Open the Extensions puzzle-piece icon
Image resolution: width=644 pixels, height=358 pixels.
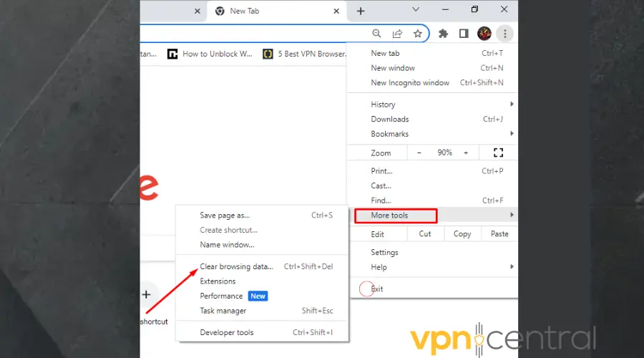pos(443,34)
